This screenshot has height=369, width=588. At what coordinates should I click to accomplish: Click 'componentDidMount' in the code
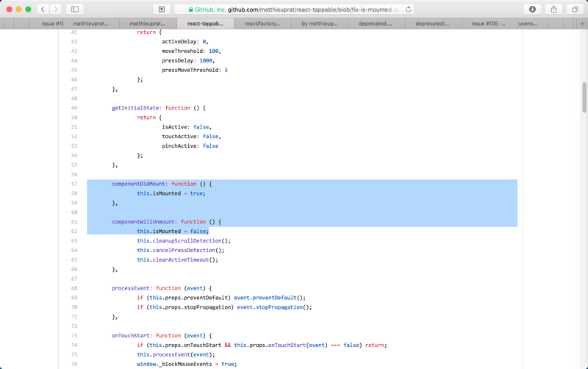(x=138, y=184)
